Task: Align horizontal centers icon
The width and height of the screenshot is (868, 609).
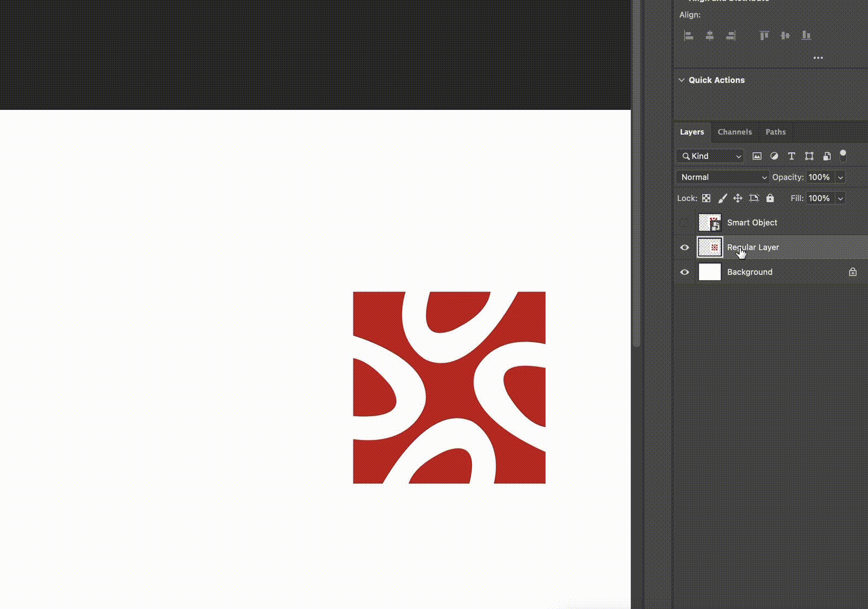Action: tap(710, 36)
